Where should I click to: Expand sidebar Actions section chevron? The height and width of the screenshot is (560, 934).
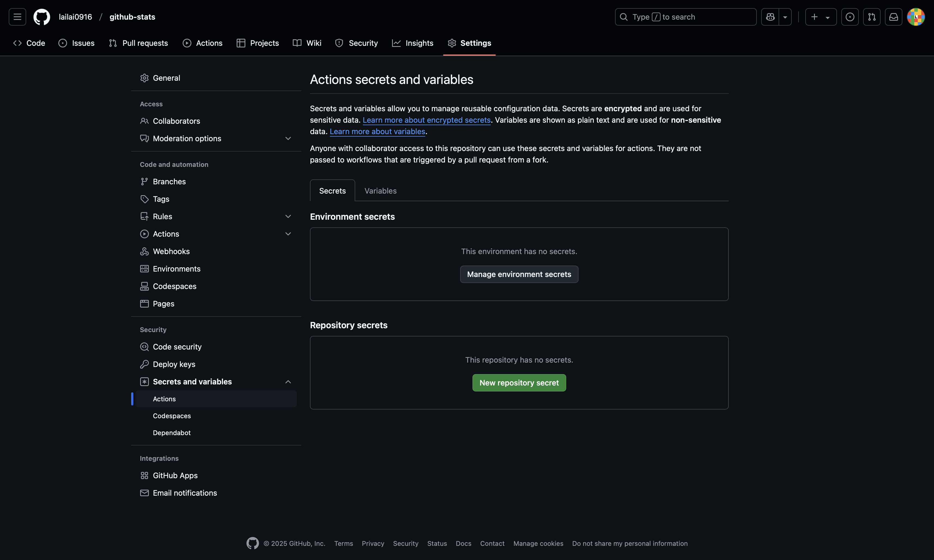pyautogui.click(x=288, y=234)
